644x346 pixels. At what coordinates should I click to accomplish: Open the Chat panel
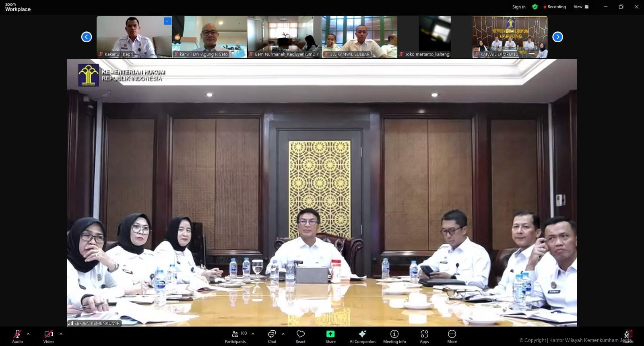coord(272,336)
